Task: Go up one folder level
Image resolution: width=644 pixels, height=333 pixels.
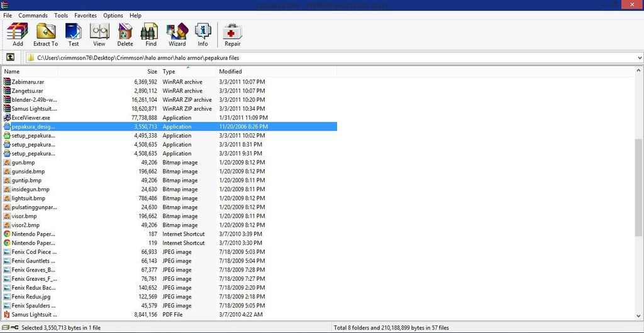Action: pyautogui.click(x=11, y=57)
